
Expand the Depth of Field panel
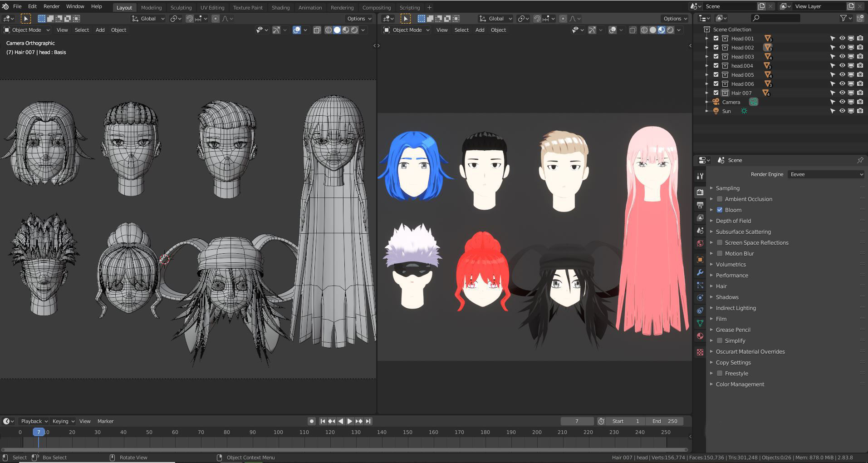tap(733, 221)
